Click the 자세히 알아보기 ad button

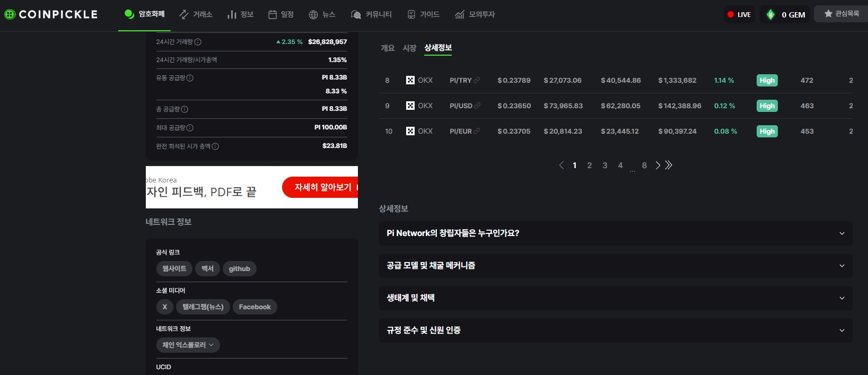click(x=322, y=187)
